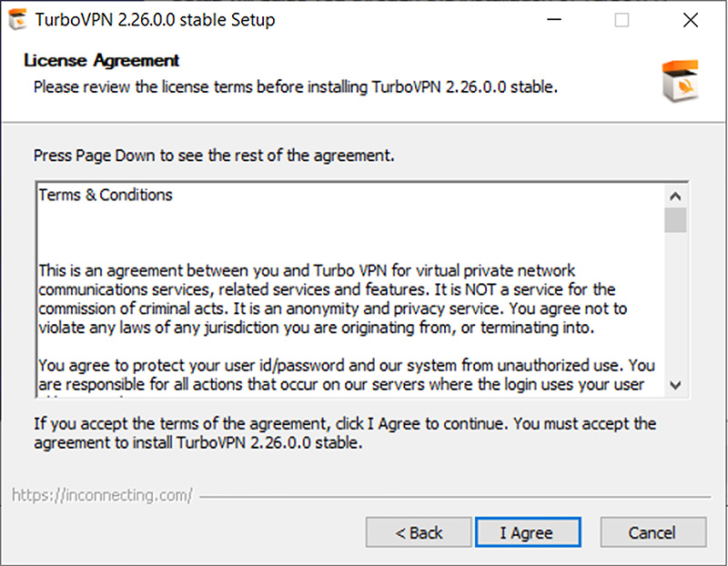
Task: Go to previous step with Back button
Action: tap(419, 532)
